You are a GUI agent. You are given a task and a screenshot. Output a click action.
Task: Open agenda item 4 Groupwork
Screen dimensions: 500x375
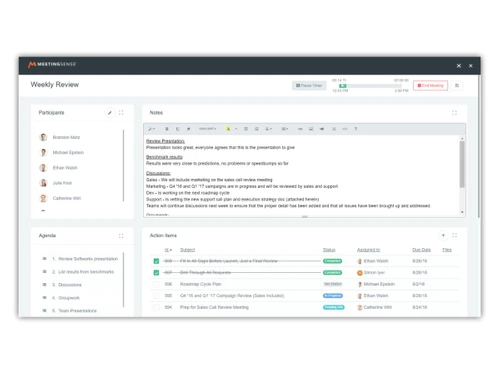[69, 298]
